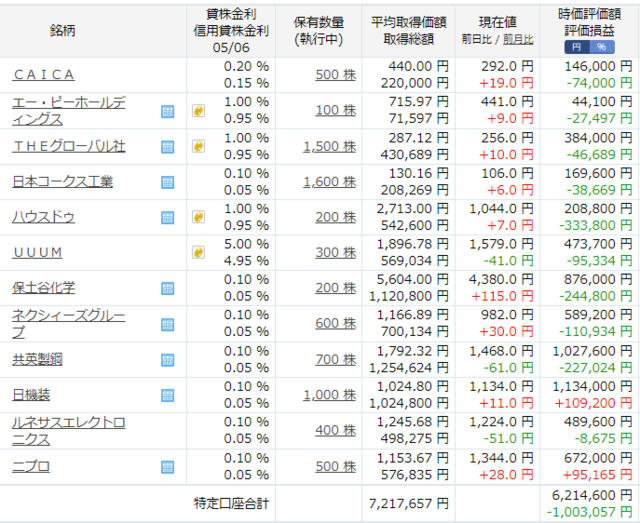Select 日機装 profit +109,200 円

[593, 403]
